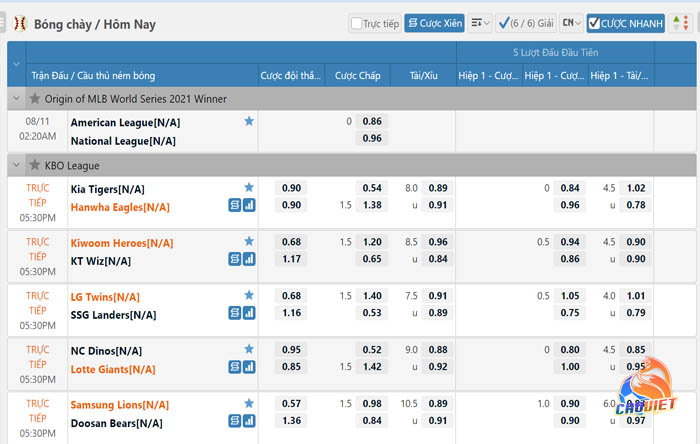Choose Doosan Bears moneyline odds 1.36
The image size is (700, 444).
point(291,421)
